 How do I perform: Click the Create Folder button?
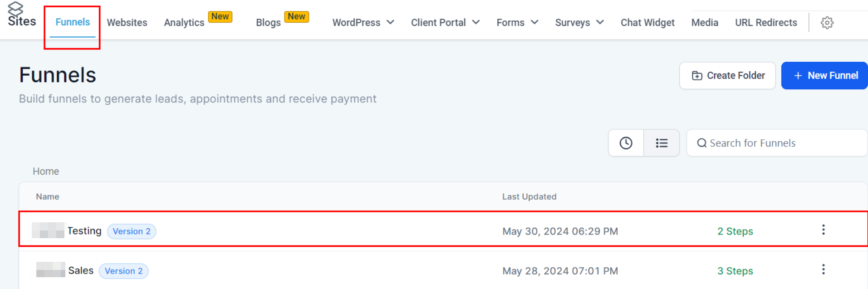(727, 75)
